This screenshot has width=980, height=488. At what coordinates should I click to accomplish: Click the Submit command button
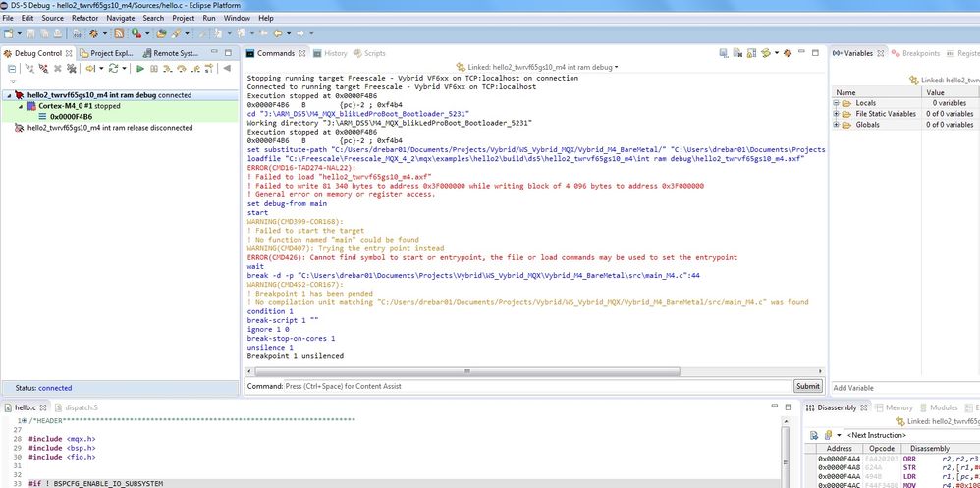pyautogui.click(x=807, y=386)
